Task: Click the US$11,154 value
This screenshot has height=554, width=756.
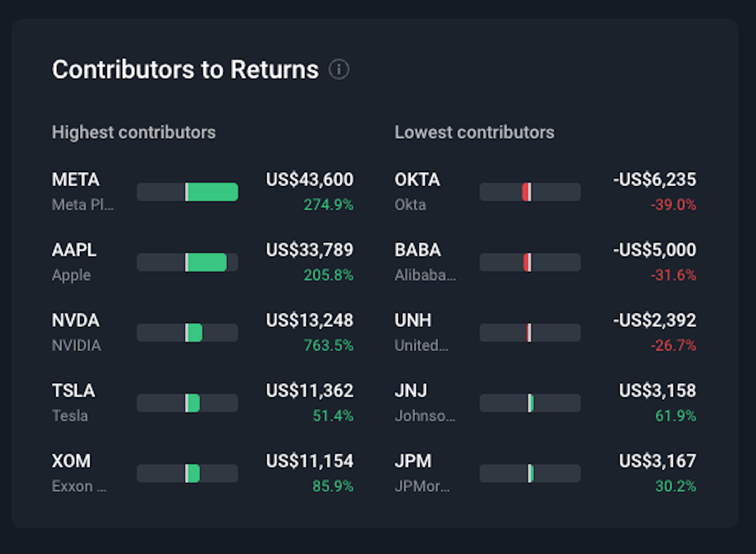Action: pyautogui.click(x=310, y=461)
